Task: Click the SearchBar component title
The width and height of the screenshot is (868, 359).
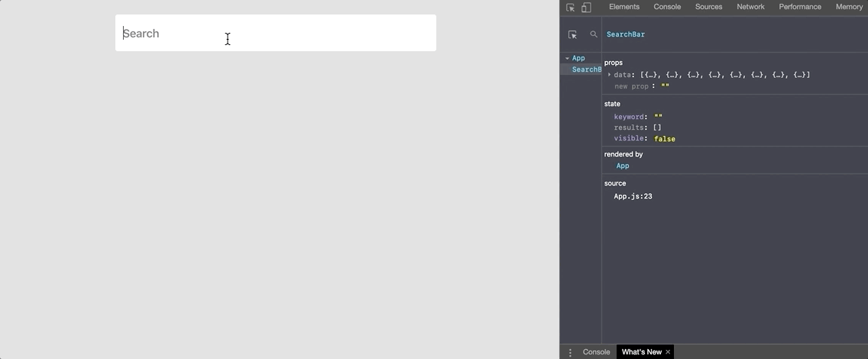Action: click(626, 34)
